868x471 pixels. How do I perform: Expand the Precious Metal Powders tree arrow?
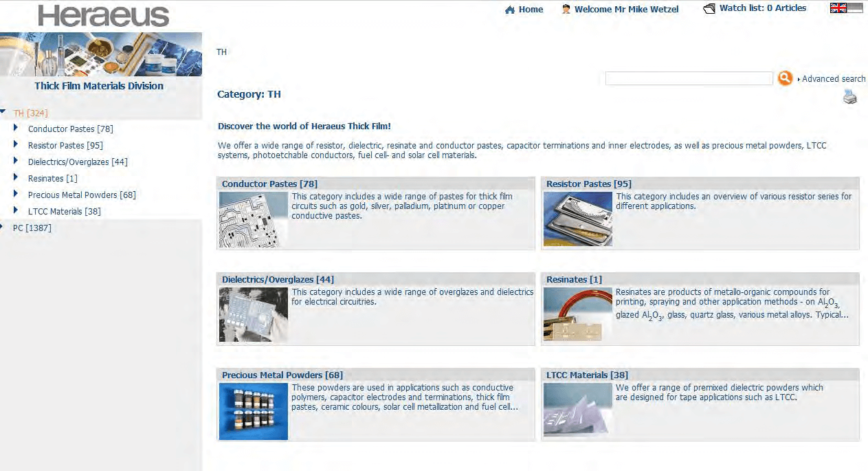pyautogui.click(x=16, y=193)
